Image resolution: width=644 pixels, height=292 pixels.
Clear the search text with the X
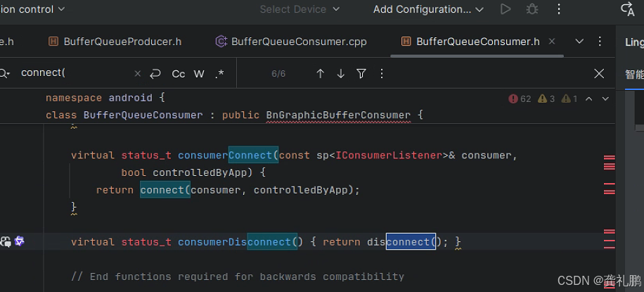coord(137,74)
